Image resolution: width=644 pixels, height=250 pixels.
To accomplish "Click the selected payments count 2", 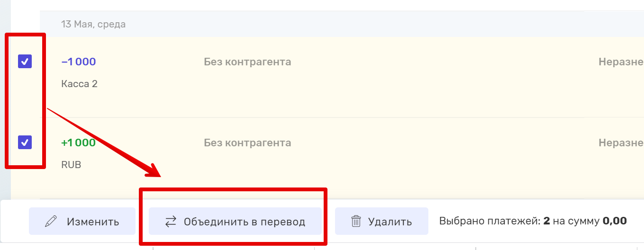I will [x=546, y=221].
